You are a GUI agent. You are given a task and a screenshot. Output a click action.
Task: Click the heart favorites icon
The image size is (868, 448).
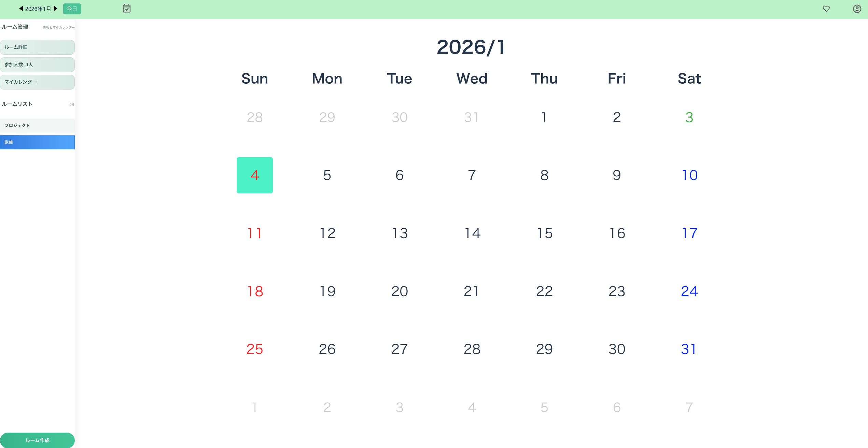point(826,9)
